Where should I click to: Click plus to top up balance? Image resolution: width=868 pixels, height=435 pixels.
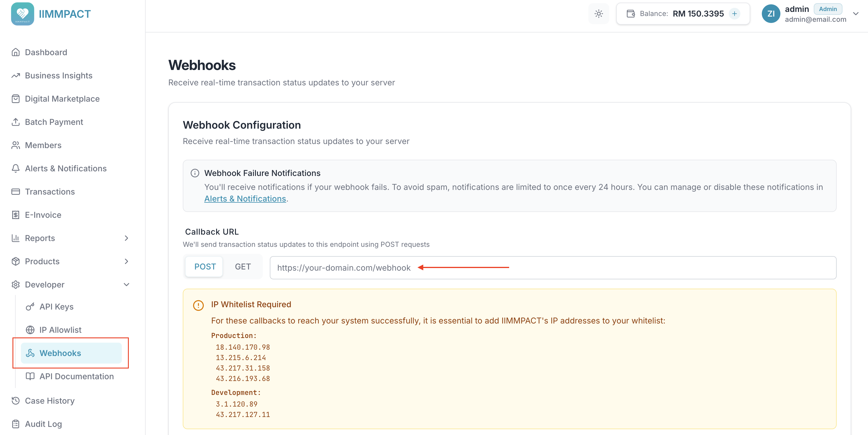pyautogui.click(x=735, y=13)
